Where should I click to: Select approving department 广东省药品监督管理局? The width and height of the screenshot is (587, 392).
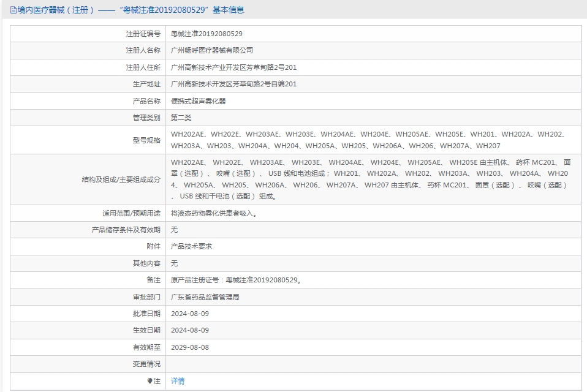click(205, 297)
